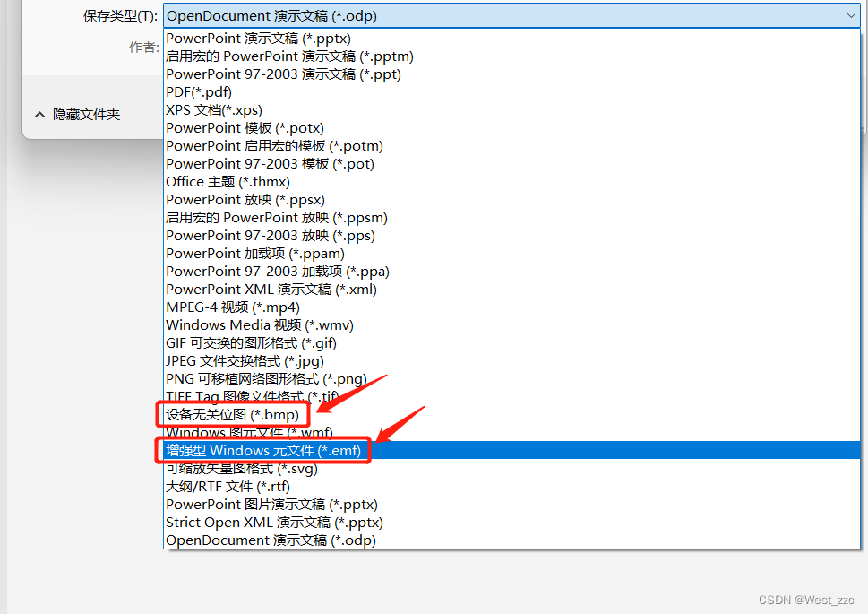The image size is (868, 614).
Task: Choose PowerPoint 启用宏的模板 (*.potm)
Action: click(511, 146)
